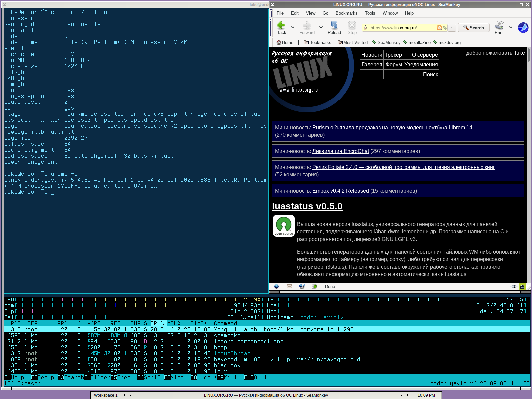The height and width of the screenshot is (399, 532).
Task: Go back with the green Back arrow
Action: [281, 28]
